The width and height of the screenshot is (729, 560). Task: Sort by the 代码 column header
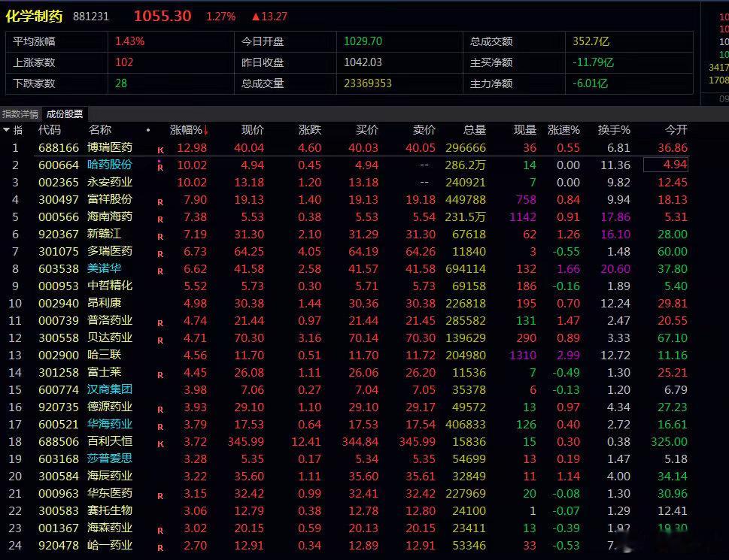tap(50, 130)
